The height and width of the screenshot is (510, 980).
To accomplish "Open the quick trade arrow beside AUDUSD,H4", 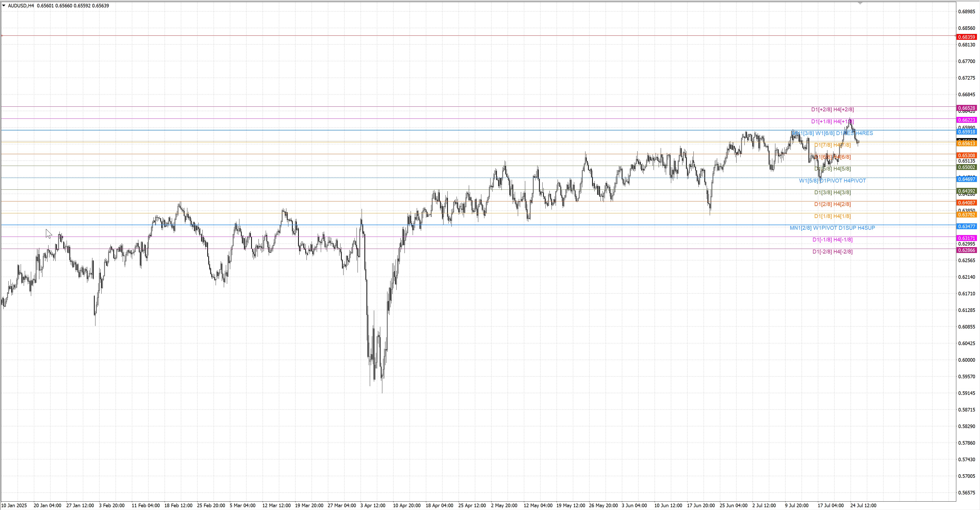I will coord(4,6).
